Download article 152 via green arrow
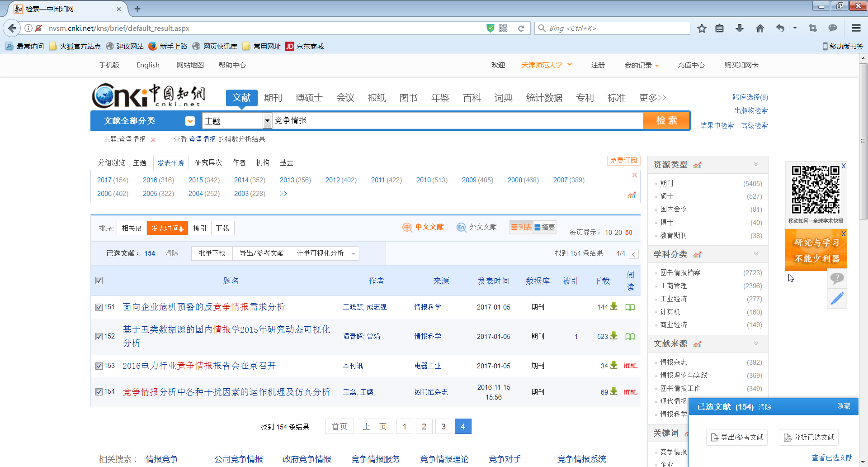The image size is (868, 467). point(614,336)
